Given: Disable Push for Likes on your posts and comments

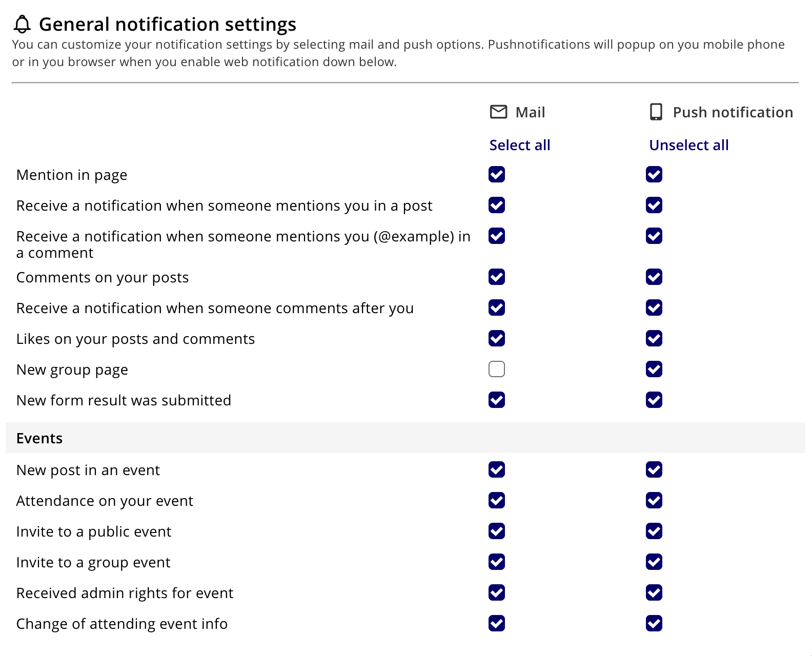Looking at the screenshot, I should point(654,338).
